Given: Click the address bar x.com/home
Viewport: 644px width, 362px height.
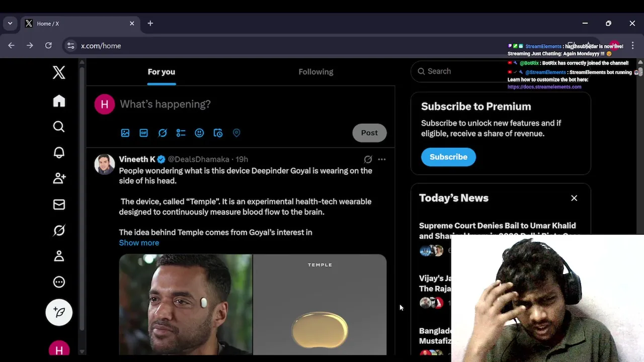Looking at the screenshot, I should (101, 46).
